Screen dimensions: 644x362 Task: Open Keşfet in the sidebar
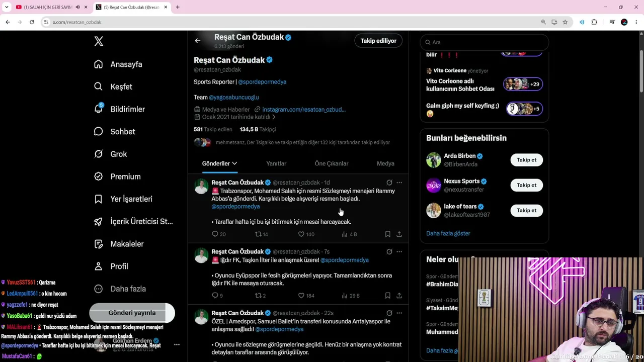(x=114, y=86)
